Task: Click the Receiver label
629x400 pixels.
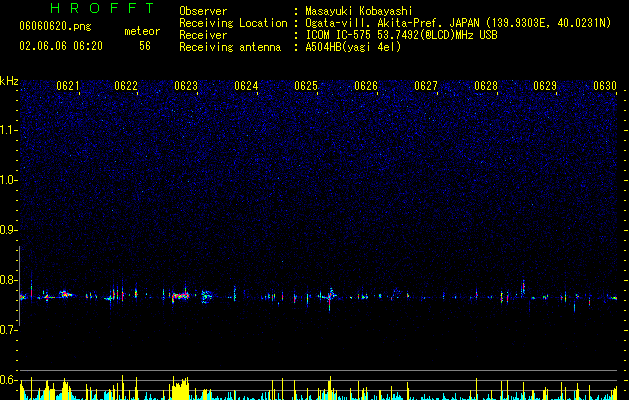Action: click(x=203, y=35)
